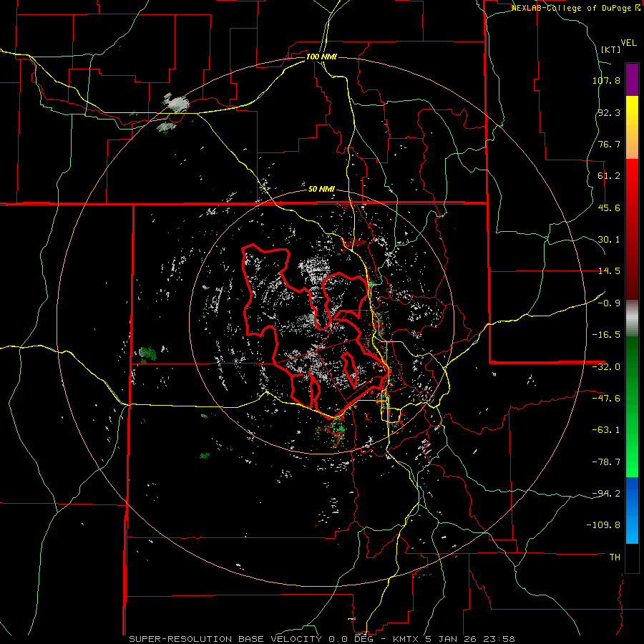Viewport: 644px width, 644px height.
Task: Click the VEL legend title
Action: pos(628,43)
